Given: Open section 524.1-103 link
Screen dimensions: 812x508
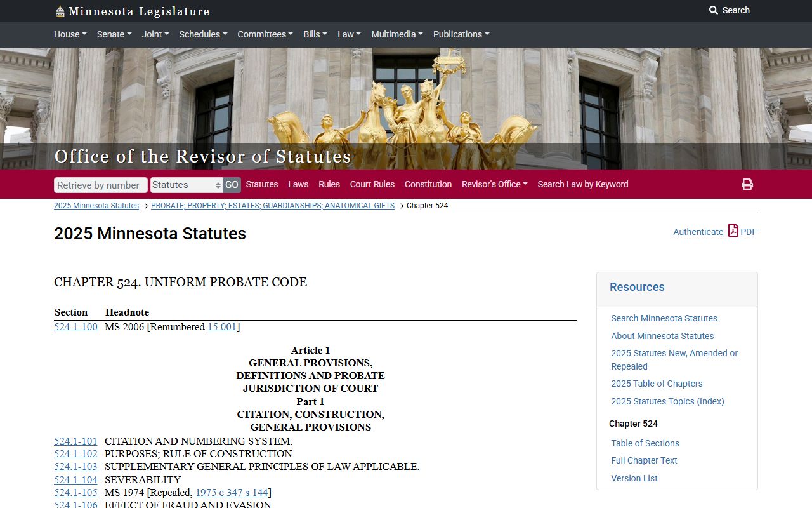Looking at the screenshot, I should tap(75, 467).
